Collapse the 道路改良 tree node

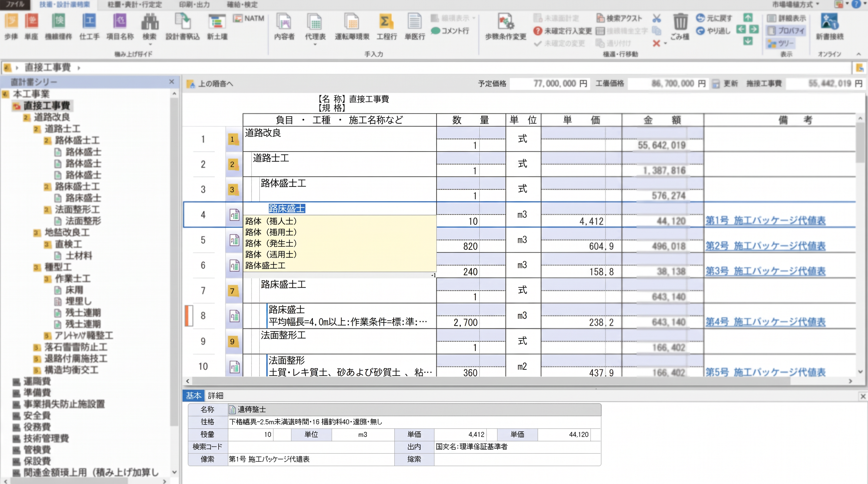(26, 117)
